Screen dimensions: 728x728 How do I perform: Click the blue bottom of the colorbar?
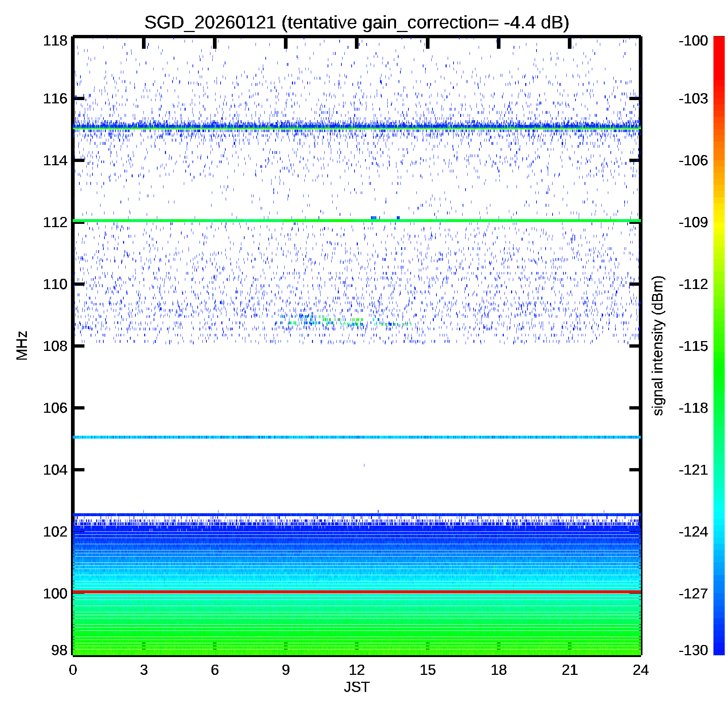(719, 650)
